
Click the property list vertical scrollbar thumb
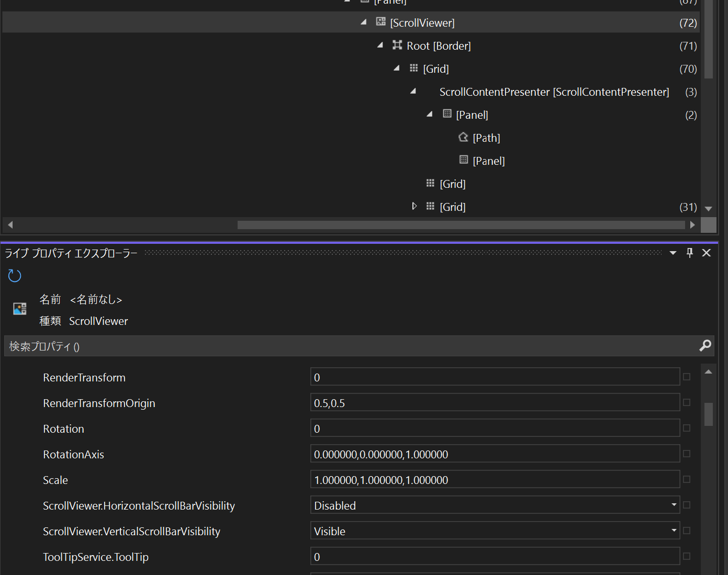click(x=709, y=414)
